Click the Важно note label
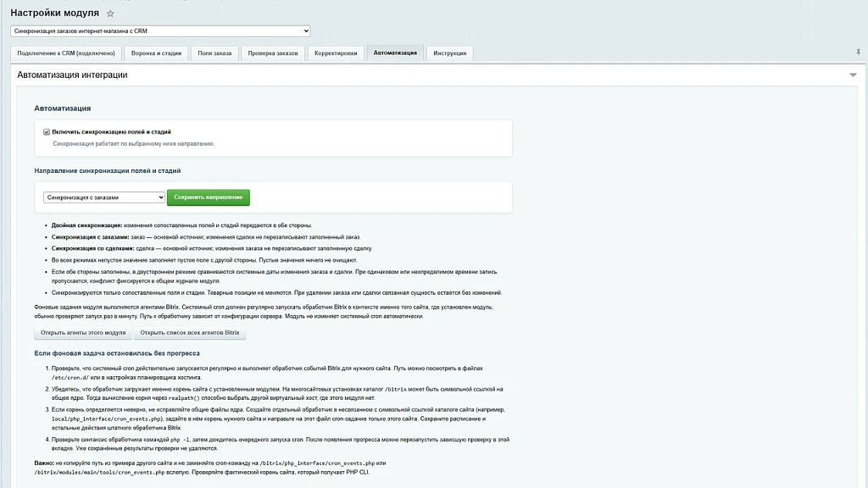The image size is (868, 488). [44, 463]
